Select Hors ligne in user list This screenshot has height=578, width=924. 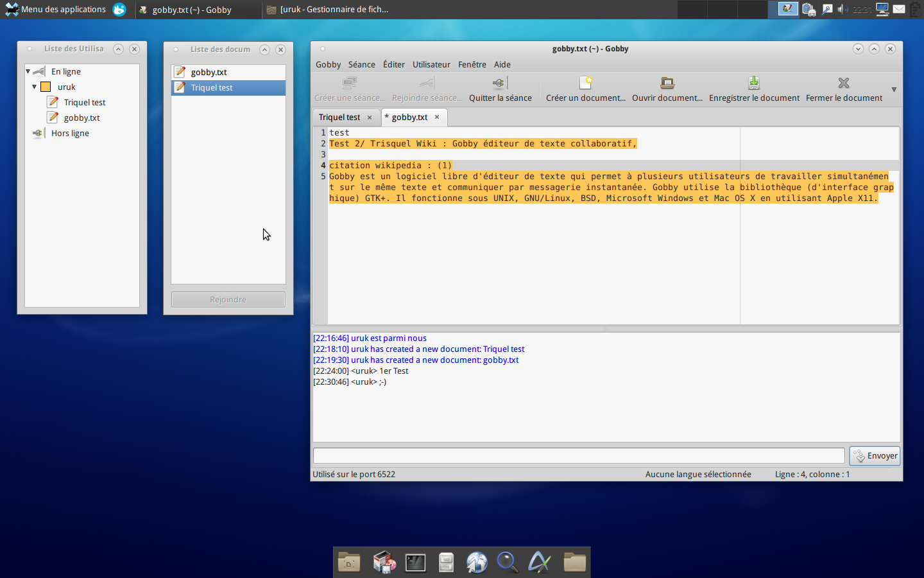click(x=70, y=133)
